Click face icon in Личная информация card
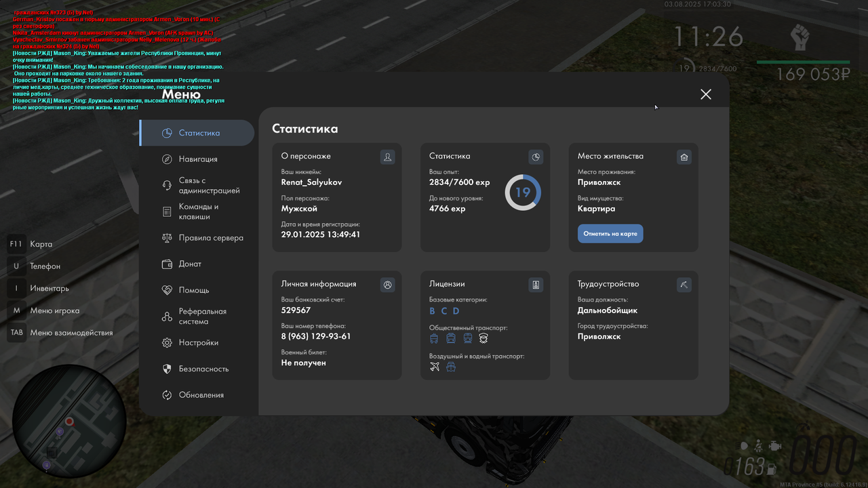 [x=387, y=285]
